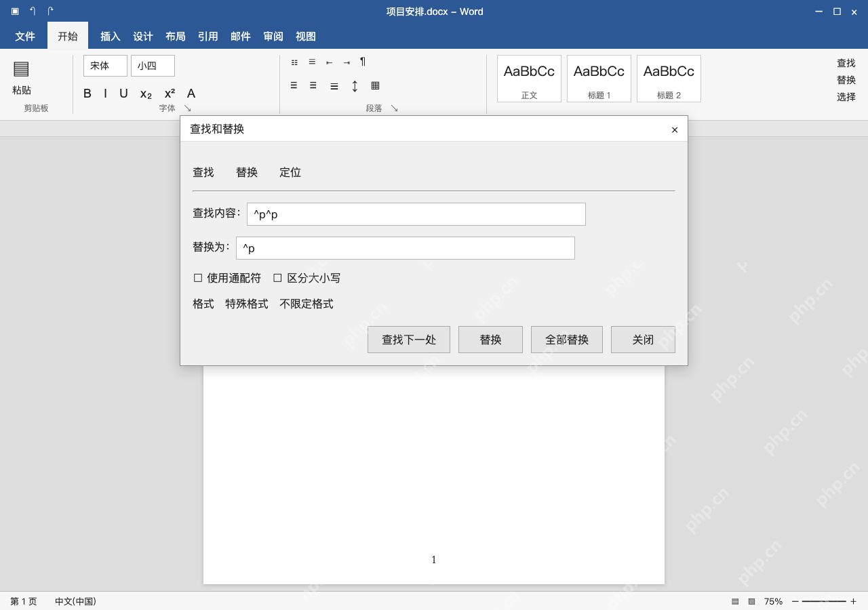
Task: Switch to the 设计 ribbon tab
Action: pos(143,37)
